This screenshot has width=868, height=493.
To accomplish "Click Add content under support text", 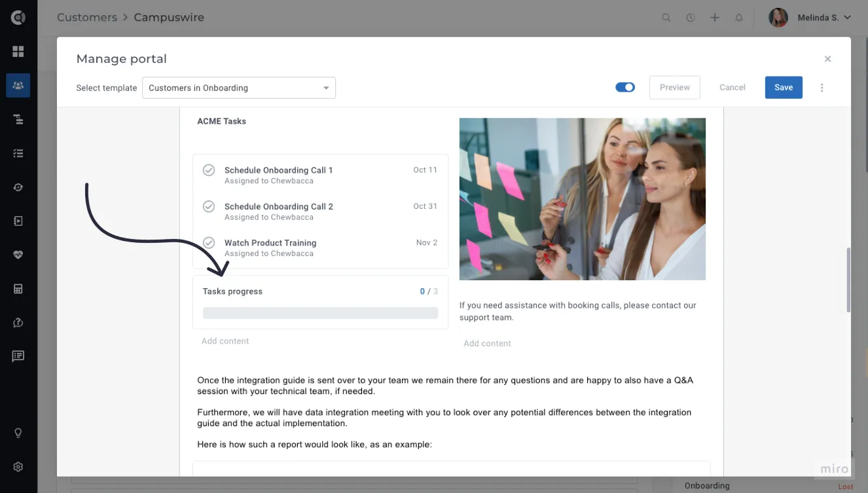I will (487, 344).
